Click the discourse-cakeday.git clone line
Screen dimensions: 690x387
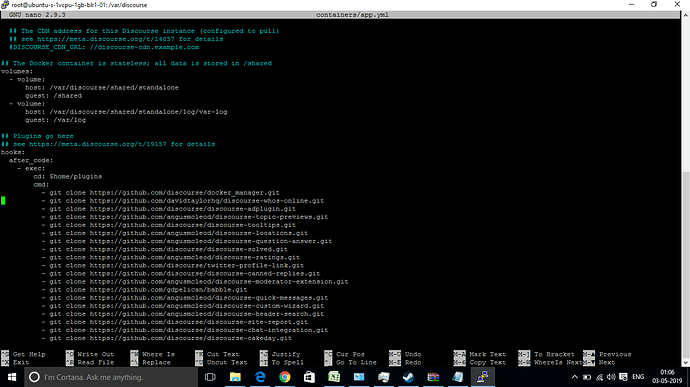(x=167, y=338)
